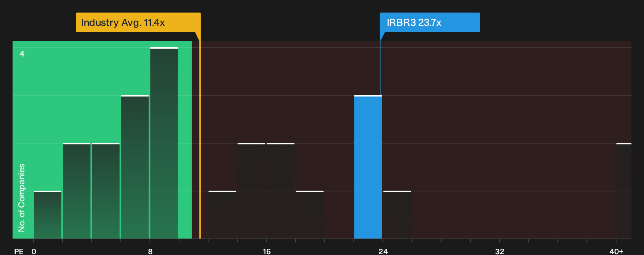Click the 40+ bar at the right edge
Viewport: 644px width, 255px height.
(x=624, y=191)
